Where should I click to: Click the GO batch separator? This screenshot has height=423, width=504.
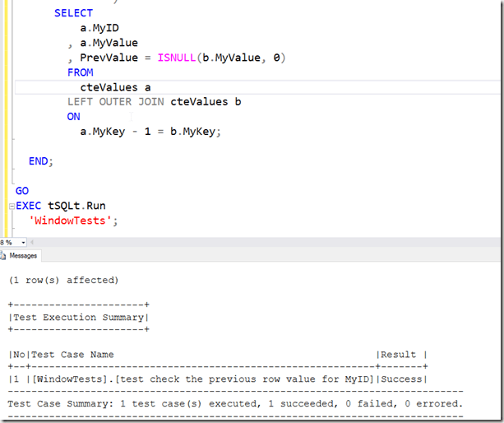(22, 191)
